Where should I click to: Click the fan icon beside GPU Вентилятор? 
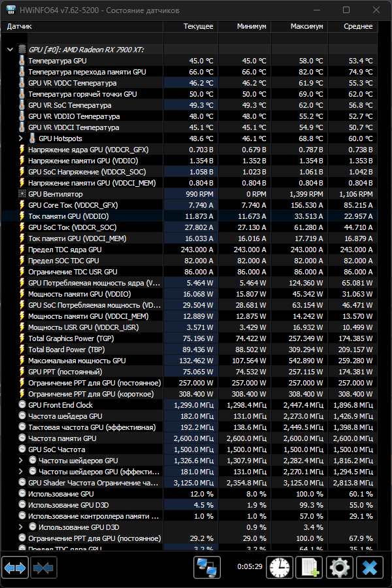pyautogui.click(x=22, y=194)
